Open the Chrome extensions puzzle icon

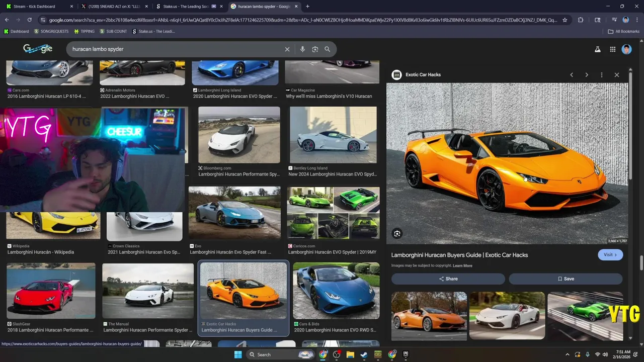(581, 20)
